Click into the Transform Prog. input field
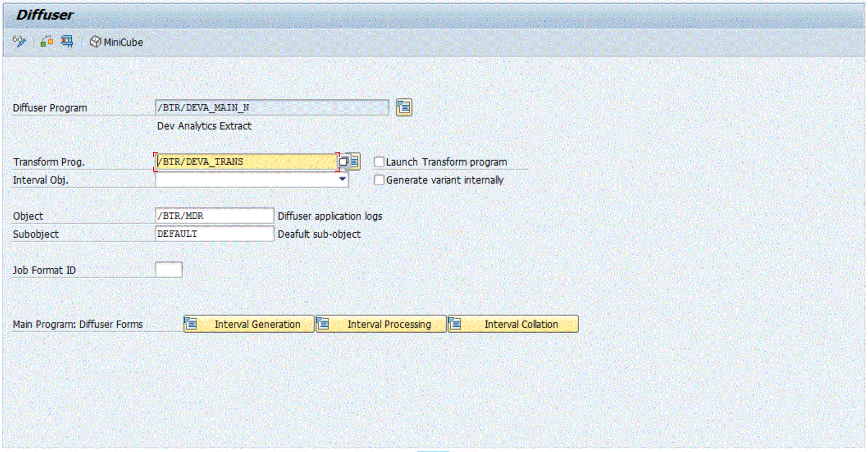This screenshot has width=868, height=452. (x=246, y=162)
